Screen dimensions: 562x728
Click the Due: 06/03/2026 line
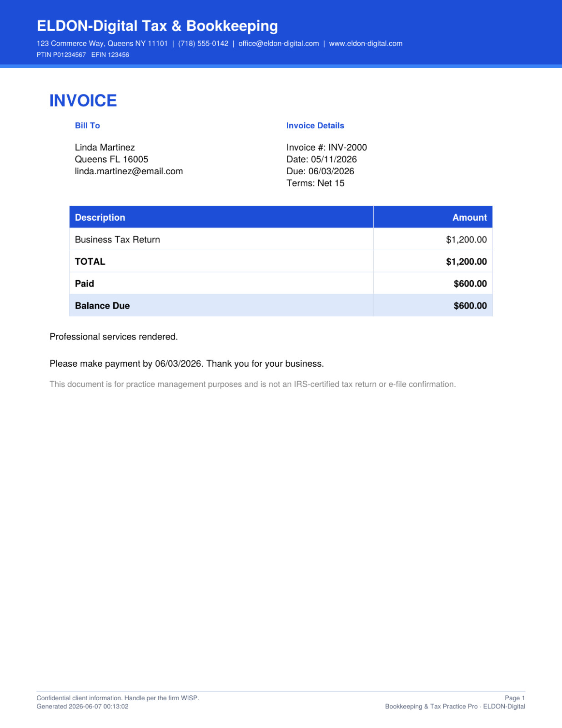(x=320, y=171)
